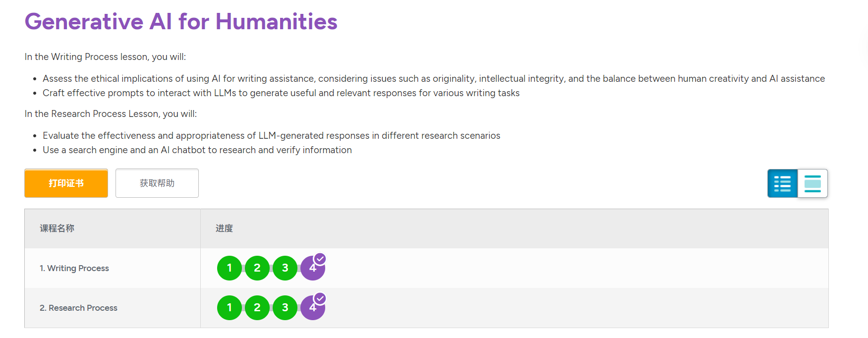868x338 pixels.
Task: Click the checkmark badge on Research Process level 4
Action: point(320,298)
